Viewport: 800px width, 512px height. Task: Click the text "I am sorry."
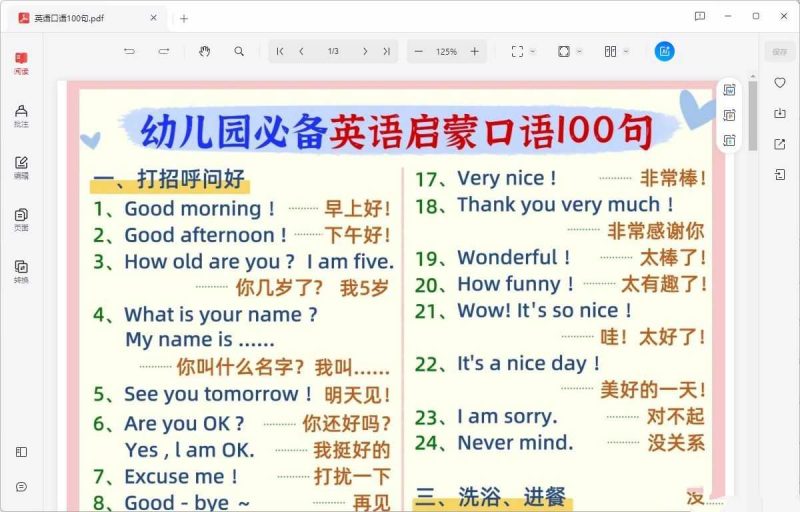coord(507,417)
